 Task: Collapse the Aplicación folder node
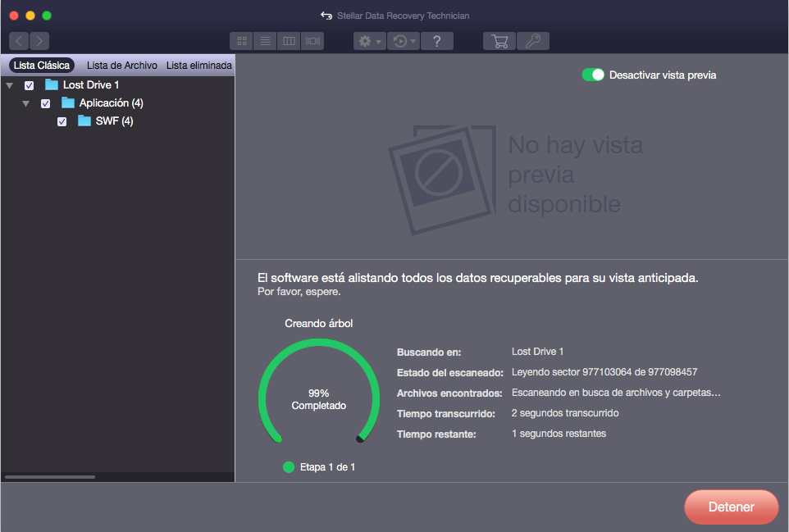[26, 103]
